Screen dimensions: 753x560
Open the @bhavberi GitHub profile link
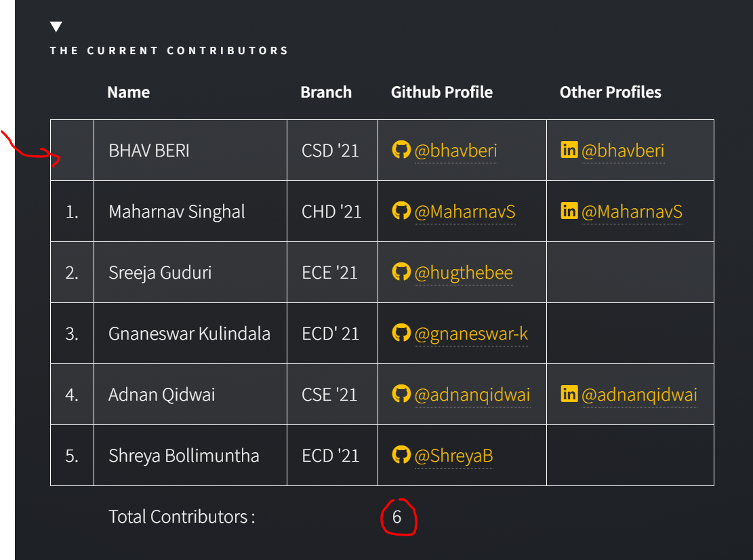pyautogui.click(x=455, y=150)
